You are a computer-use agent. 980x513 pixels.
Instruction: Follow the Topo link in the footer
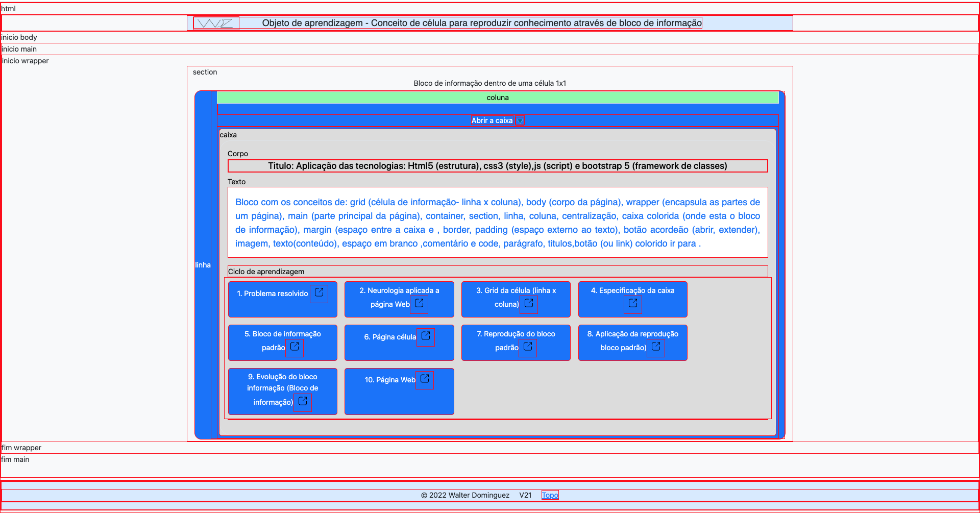[550, 495]
